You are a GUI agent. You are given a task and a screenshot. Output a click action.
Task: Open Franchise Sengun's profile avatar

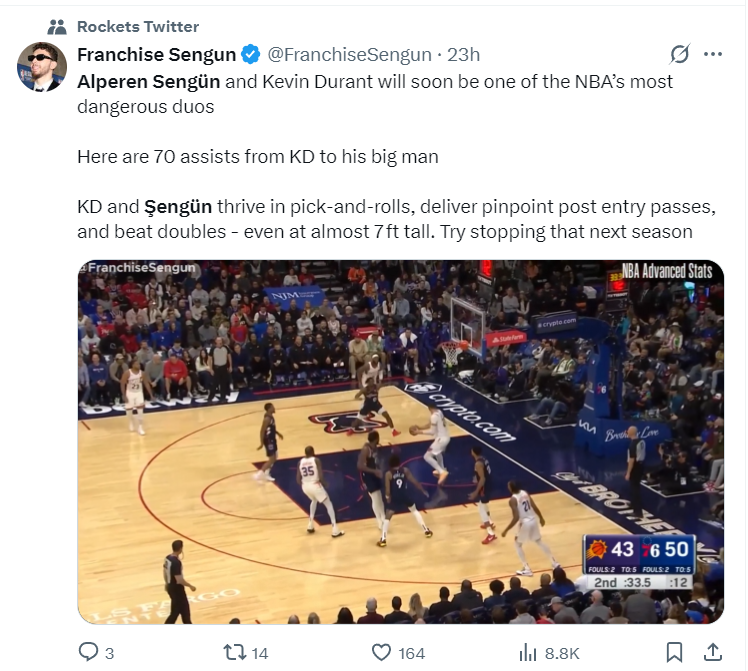(42, 68)
